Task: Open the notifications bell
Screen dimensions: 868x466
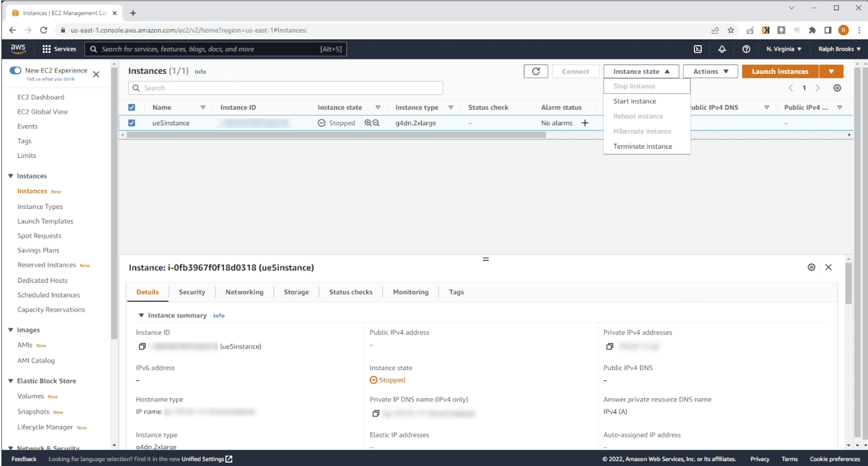Action: tap(722, 49)
